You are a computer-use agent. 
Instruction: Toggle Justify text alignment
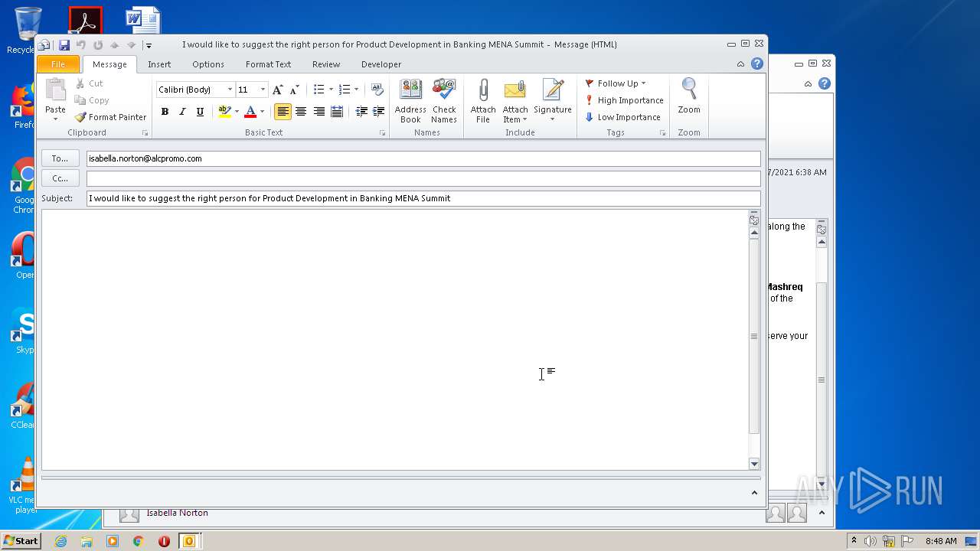click(336, 112)
